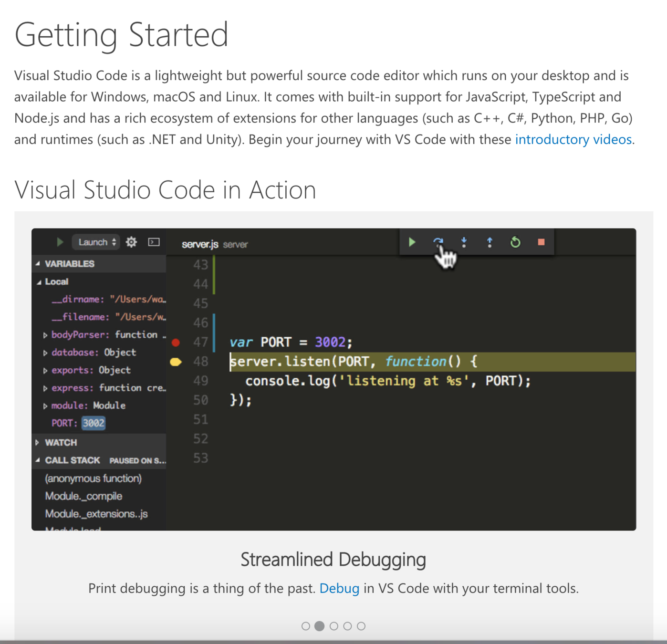This screenshot has width=667, height=644.
Task: Open the introductory videos link
Action: [573, 139]
